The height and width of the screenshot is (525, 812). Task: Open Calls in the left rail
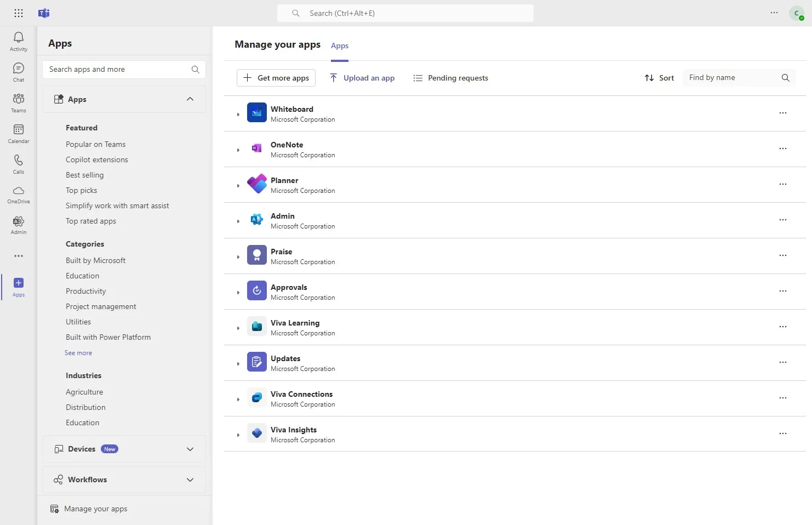point(19,164)
